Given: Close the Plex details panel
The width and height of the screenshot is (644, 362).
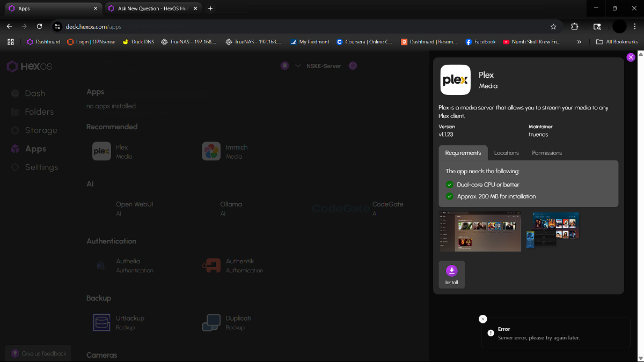Looking at the screenshot, I should coord(631,57).
